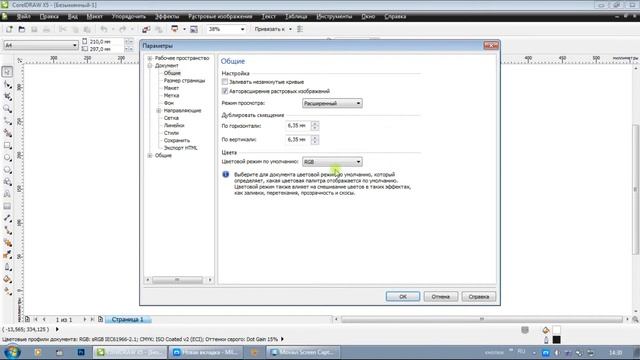
Task: Collapse the Document tree node
Action: coord(150,66)
